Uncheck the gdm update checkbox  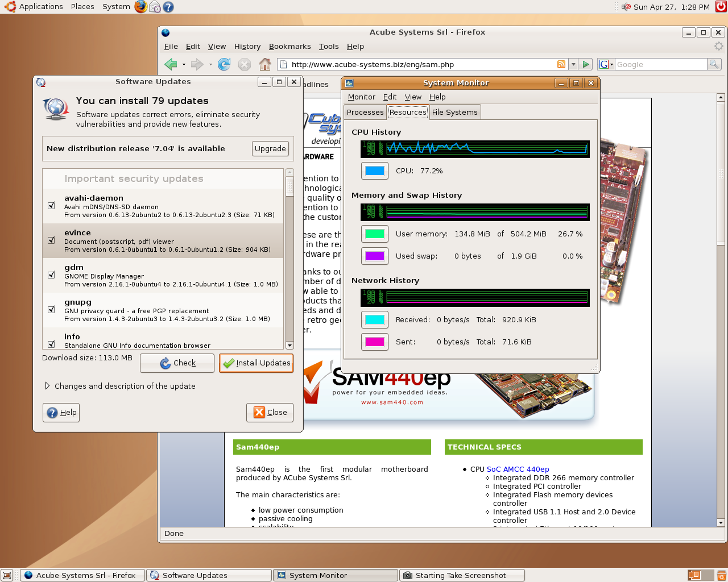(51, 275)
